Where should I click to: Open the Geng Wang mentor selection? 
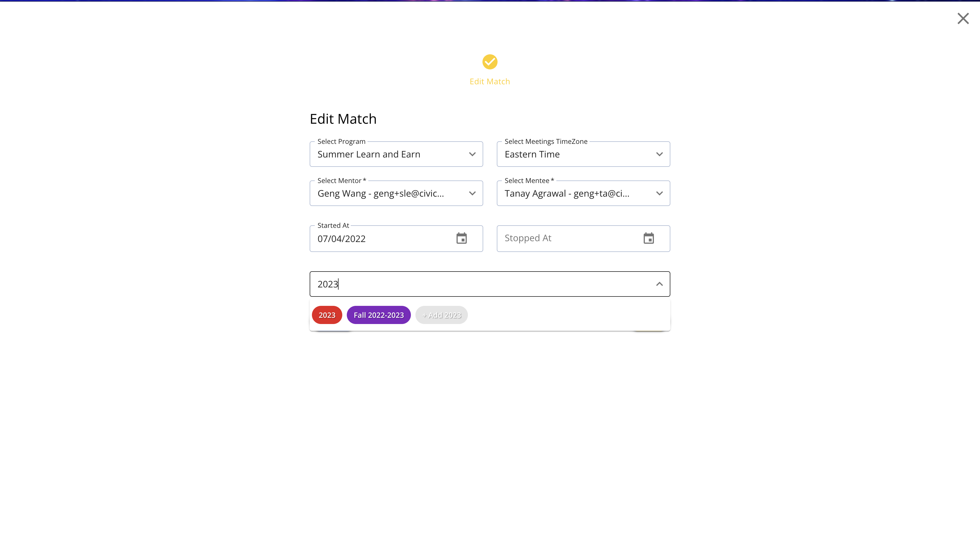point(396,193)
